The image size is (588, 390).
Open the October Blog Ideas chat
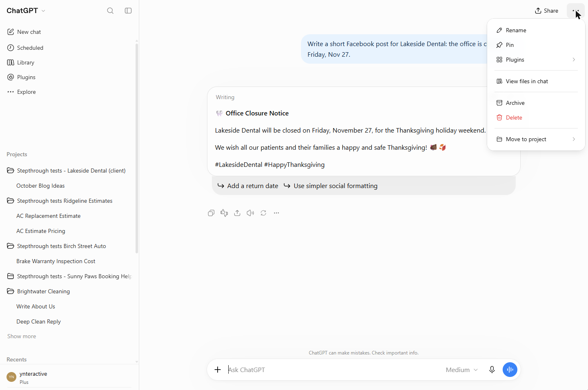coord(40,186)
